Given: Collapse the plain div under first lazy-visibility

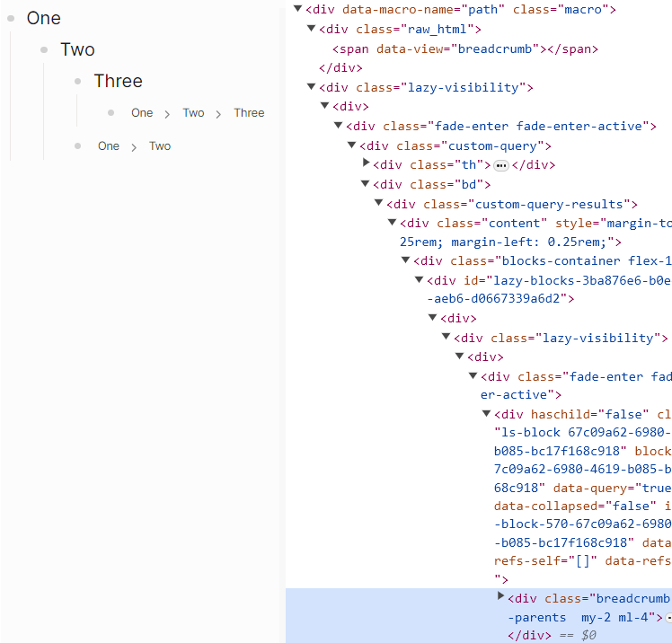Looking at the screenshot, I should pyautogui.click(x=325, y=105).
